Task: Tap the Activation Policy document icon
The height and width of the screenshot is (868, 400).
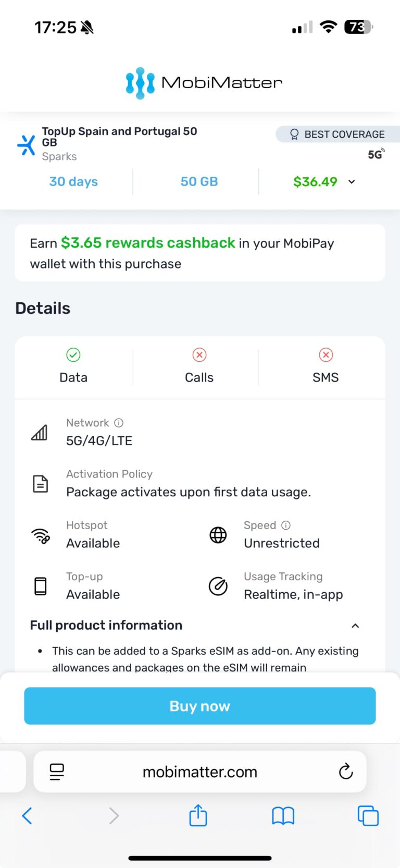Action: pos(41,483)
